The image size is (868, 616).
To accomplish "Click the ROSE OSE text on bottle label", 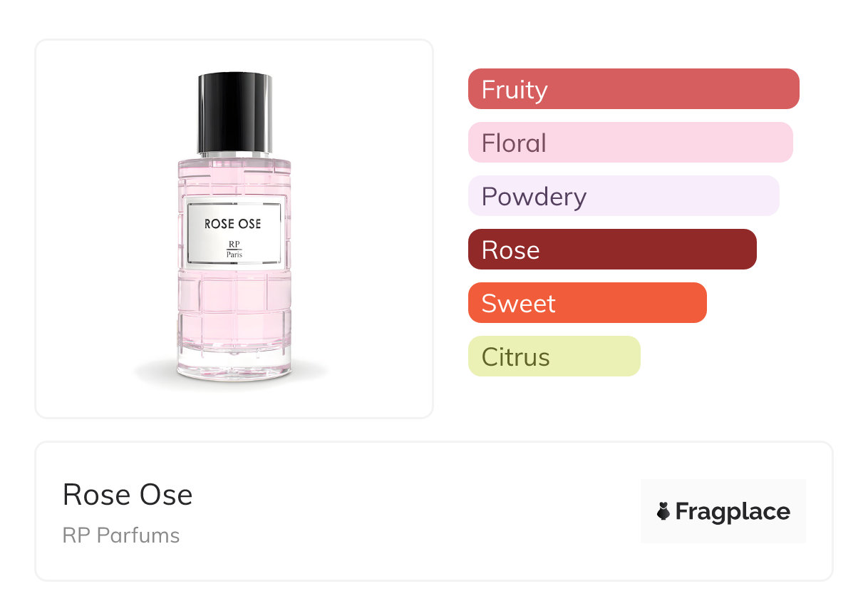I will coord(233,224).
